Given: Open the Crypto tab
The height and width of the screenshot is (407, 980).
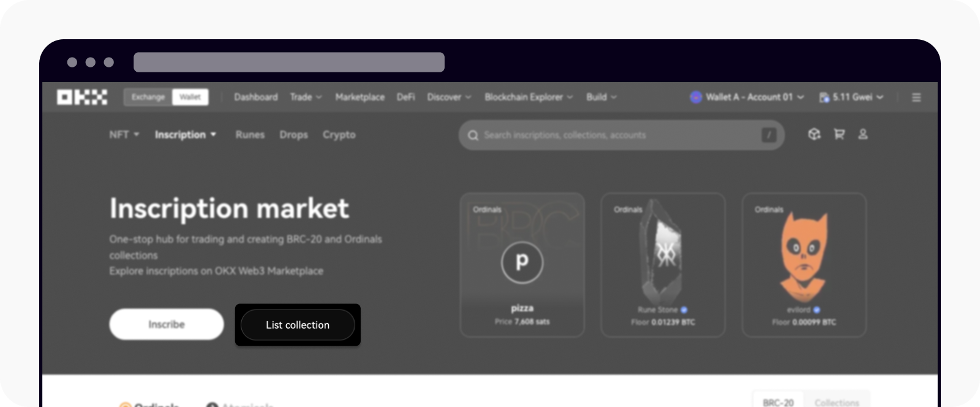Looking at the screenshot, I should coord(339,134).
